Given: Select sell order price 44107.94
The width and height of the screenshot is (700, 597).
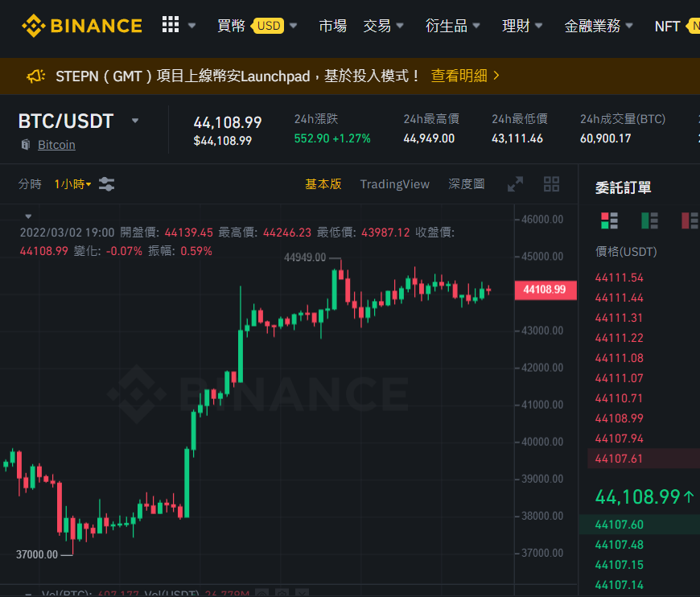Looking at the screenshot, I should (x=620, y=438).
